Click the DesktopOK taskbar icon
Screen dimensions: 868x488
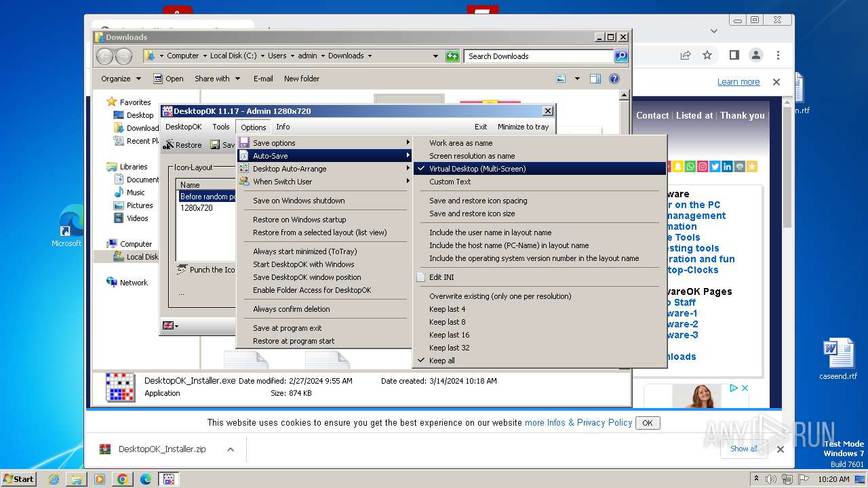(168, 479)
